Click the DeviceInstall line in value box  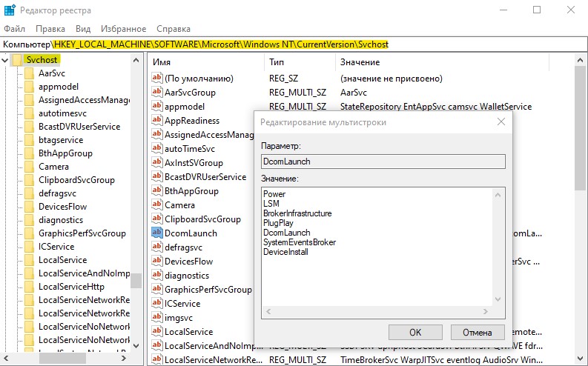(285, 252)
